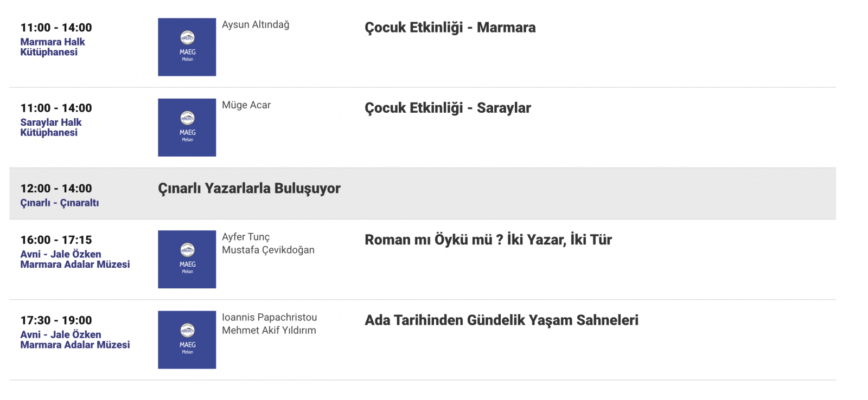Image resolution: width=868 pixels, height=400 pixels.
Task: Open Ada Tarihinden Gündelik Yaşam Sahneleri event
Action: [x=501, y=320]
